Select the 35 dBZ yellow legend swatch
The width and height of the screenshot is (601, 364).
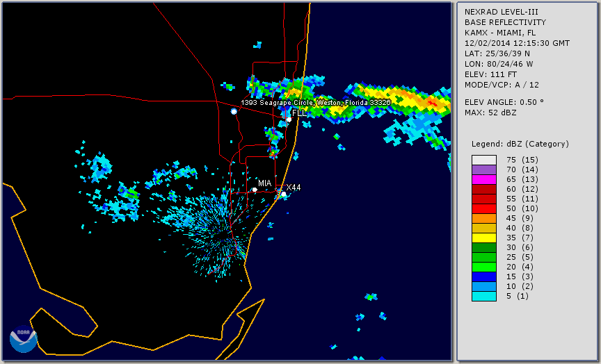(483, 238)
